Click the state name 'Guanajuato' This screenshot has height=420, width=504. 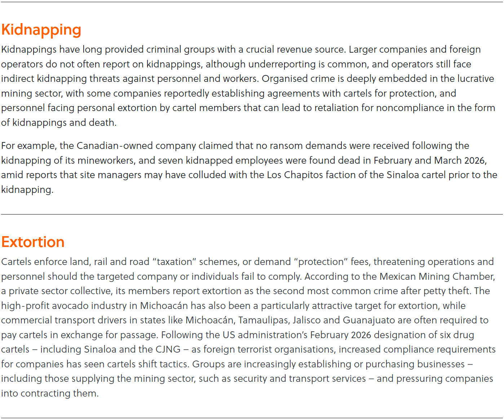[x=369, y=320]
